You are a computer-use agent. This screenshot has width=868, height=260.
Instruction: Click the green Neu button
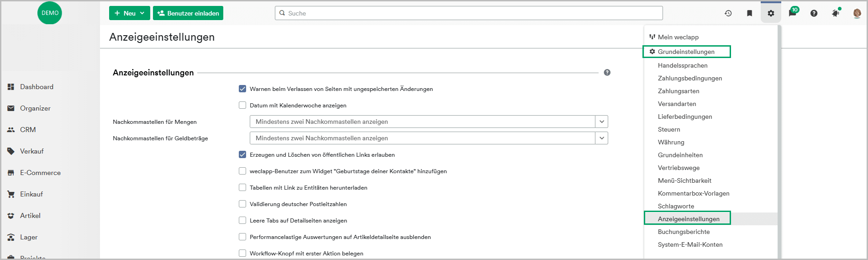130,13
